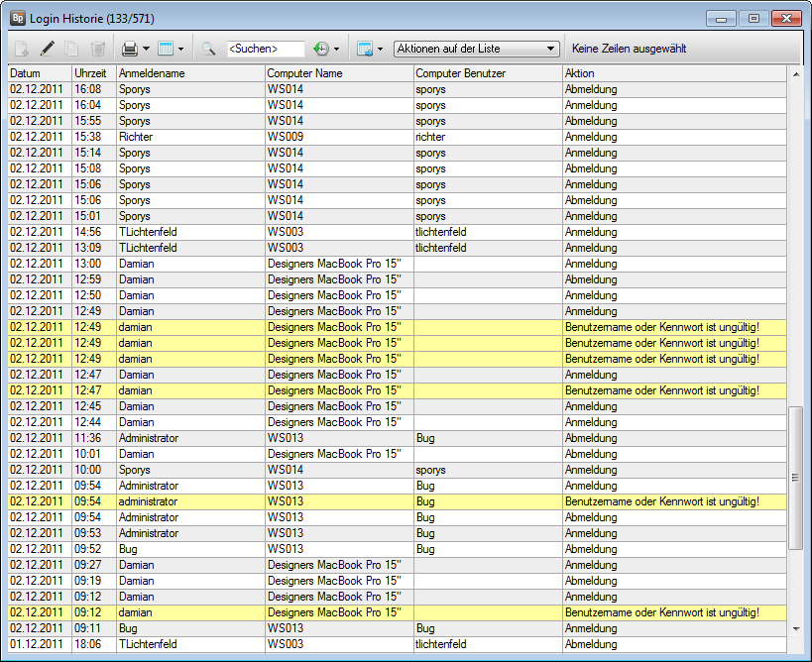Click the print icon in toolbar
Screen dimensions: 812x662
pos(129,48)
